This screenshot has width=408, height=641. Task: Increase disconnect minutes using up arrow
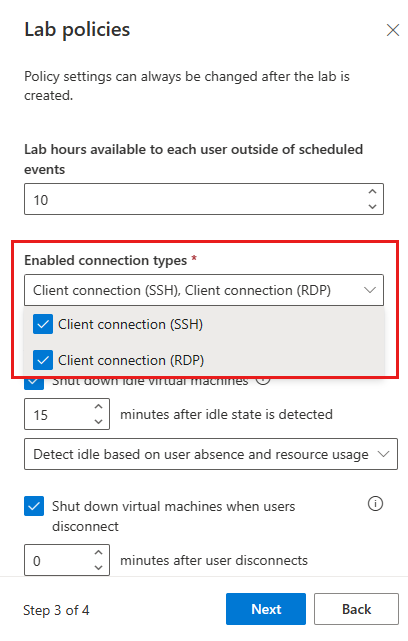click(99, 552)
